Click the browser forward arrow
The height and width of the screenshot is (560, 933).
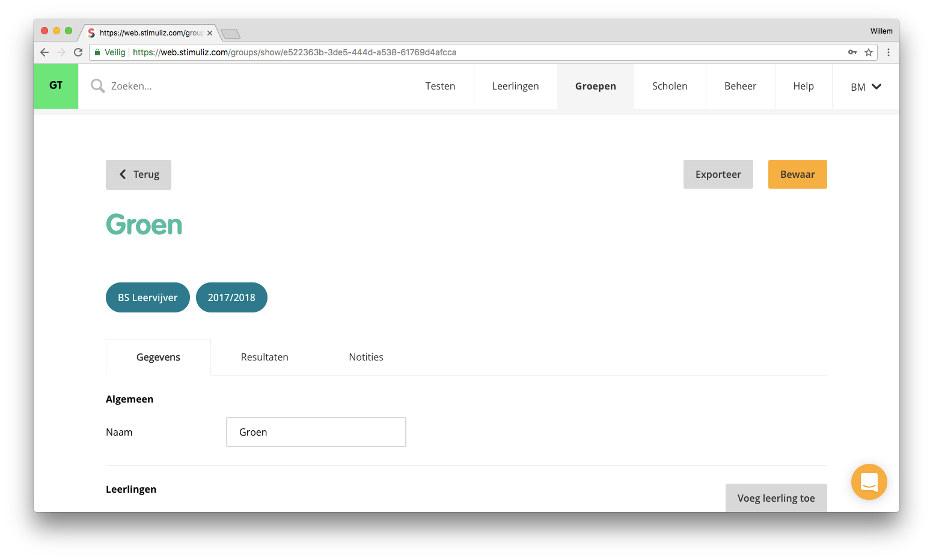(61, 52)
